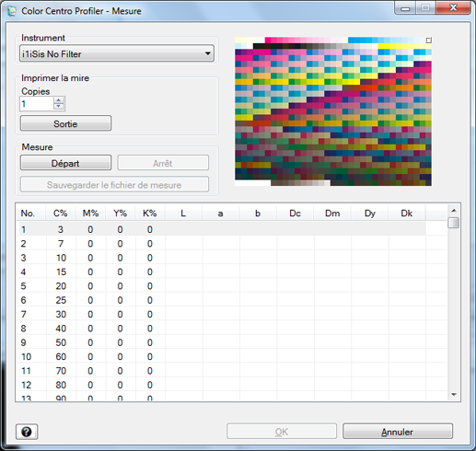The width and height of the screenshot is (476, 451).
Task: Click the L column header
Action: click(183, 213)
